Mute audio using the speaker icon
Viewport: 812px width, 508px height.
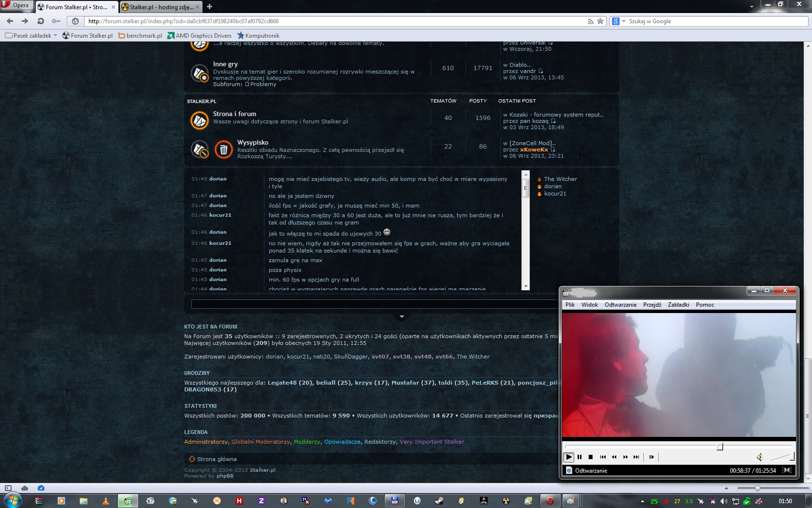(759, 457)
